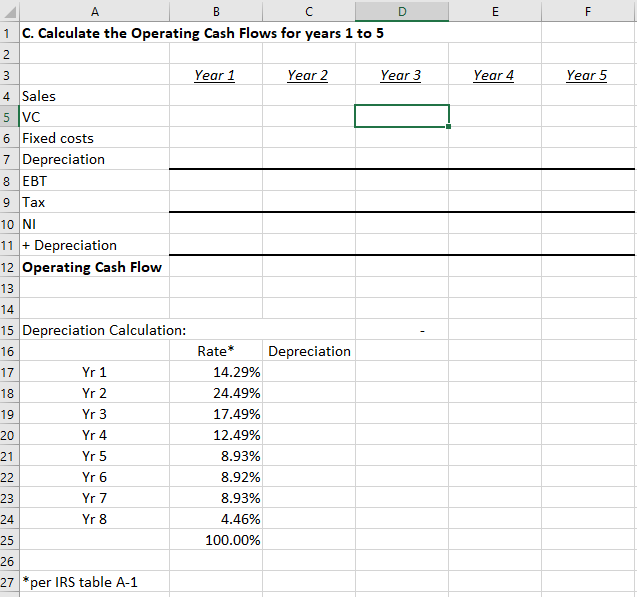
Task: Select the 'Operating Cash Flow' label cell
Action: coord(94,267)
